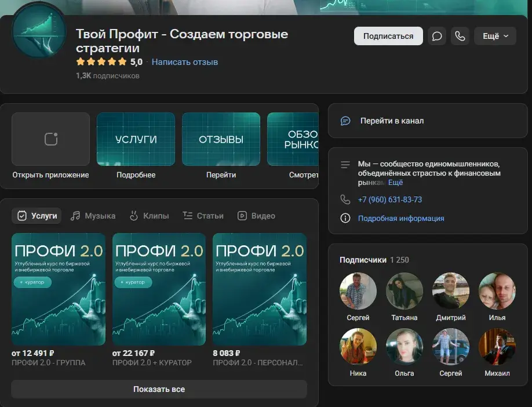Open Дмитрий's subscriber avatar
Screen dimensions: 532x407
[x=450, y=291]
